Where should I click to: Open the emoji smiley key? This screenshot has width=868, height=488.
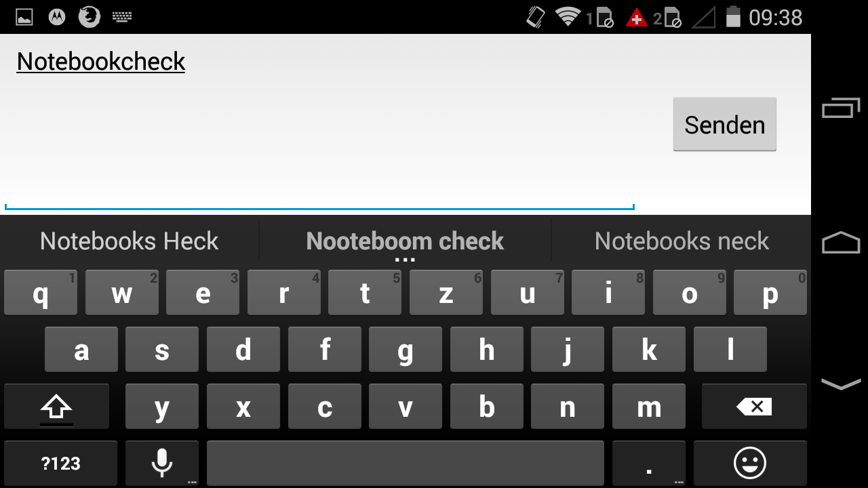[750, 463]
